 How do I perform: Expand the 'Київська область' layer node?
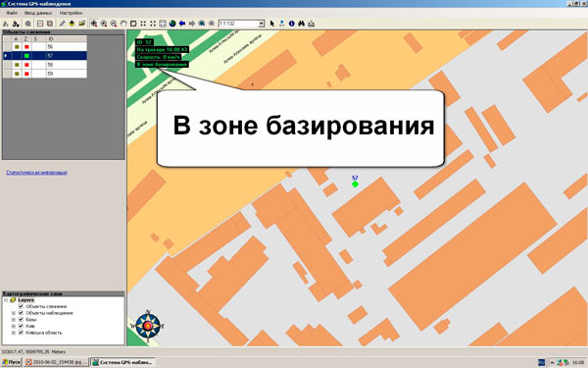tap(14, 333)
